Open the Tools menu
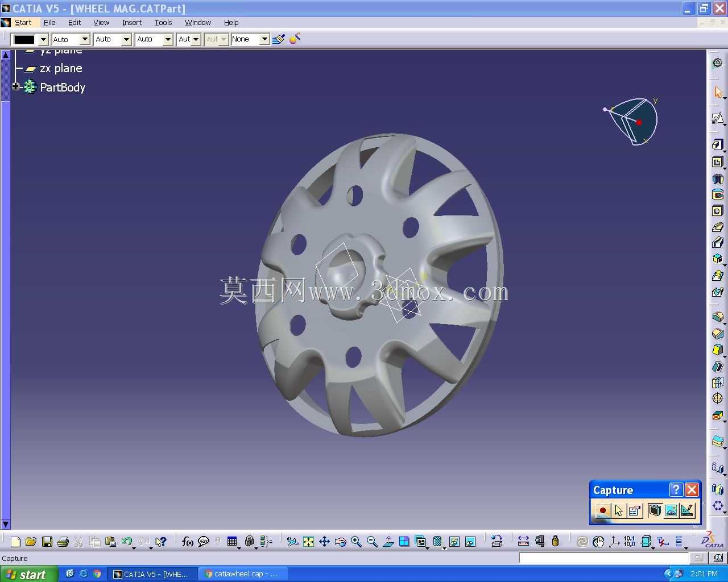 tap(163, 23)
